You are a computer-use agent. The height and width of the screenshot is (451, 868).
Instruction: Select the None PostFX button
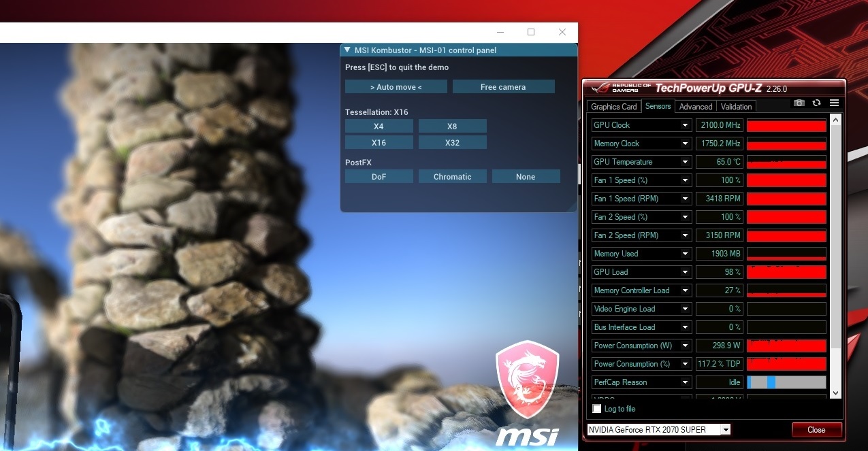point(526,177)
